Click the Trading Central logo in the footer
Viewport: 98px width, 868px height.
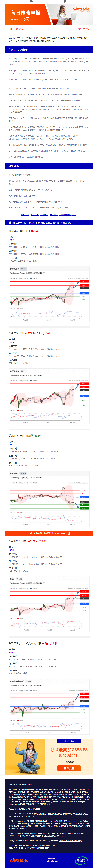(x=81, y=860)
